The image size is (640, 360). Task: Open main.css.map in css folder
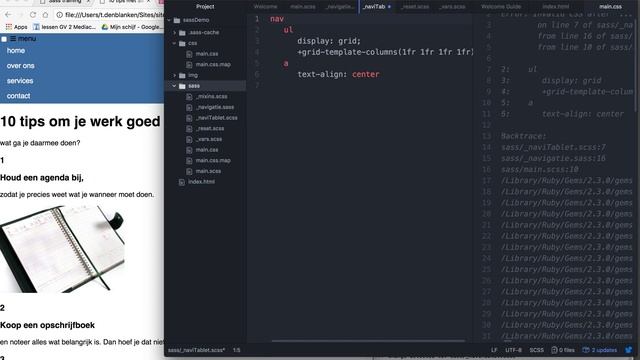tap(213, 64)
